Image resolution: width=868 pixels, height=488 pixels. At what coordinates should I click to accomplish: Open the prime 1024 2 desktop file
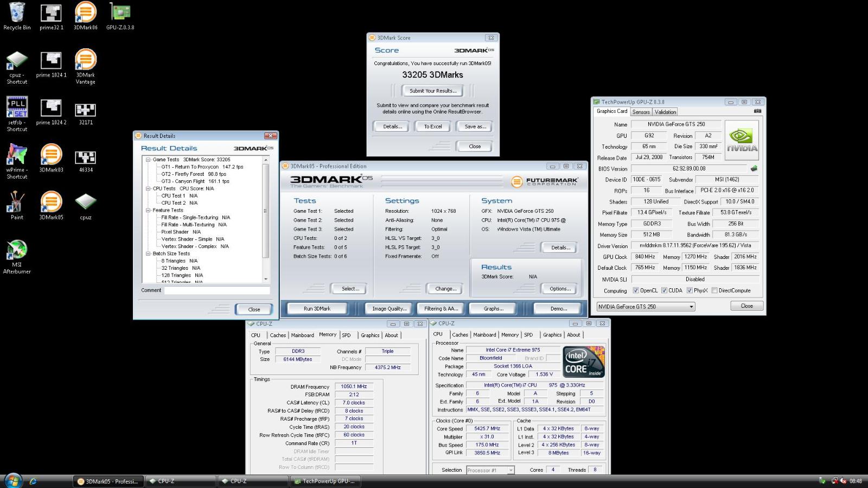51,112
